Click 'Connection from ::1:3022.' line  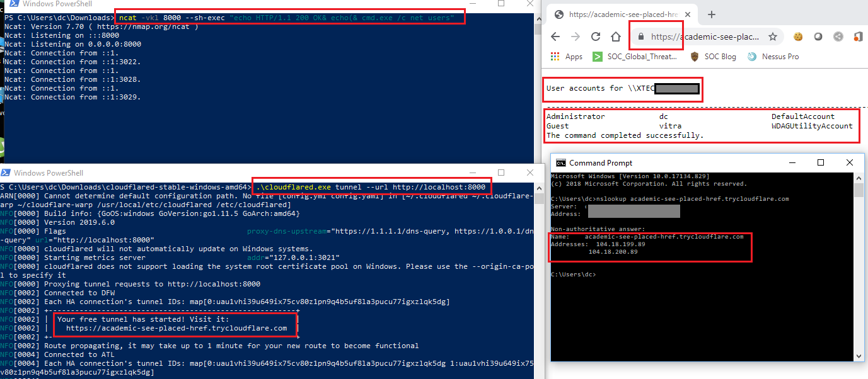72,62
